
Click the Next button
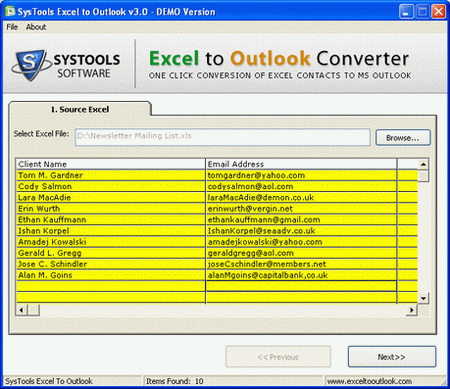tap(392, 357)
